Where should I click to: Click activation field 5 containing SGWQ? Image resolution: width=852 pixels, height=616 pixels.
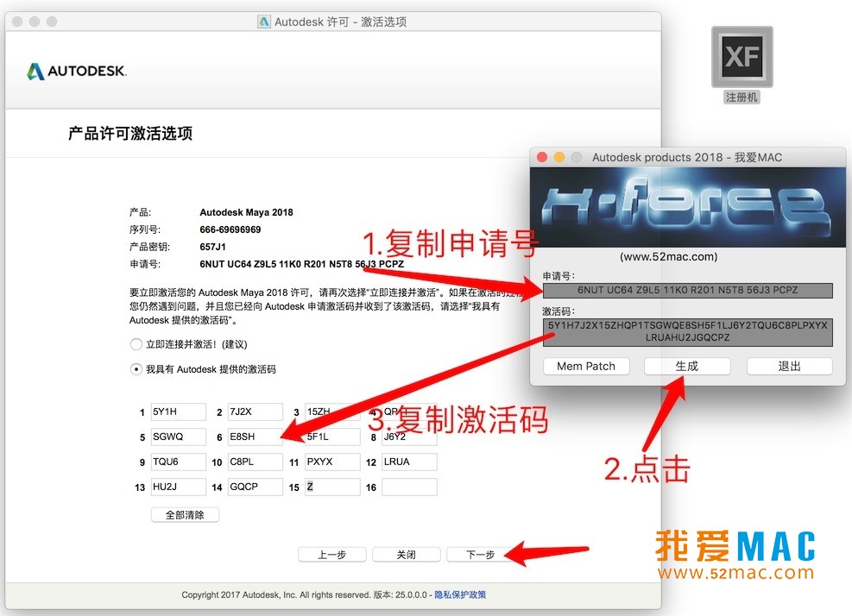point(178,437)
